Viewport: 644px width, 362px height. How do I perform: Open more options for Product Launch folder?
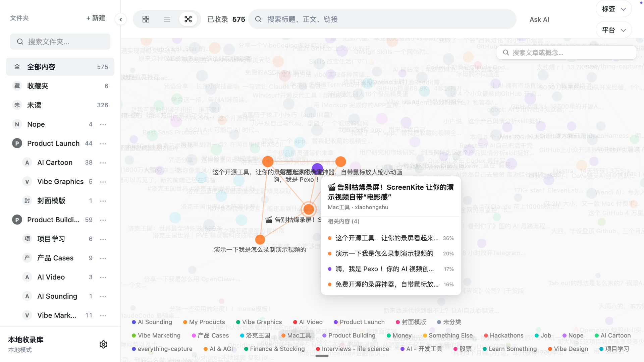pos(103,143)
